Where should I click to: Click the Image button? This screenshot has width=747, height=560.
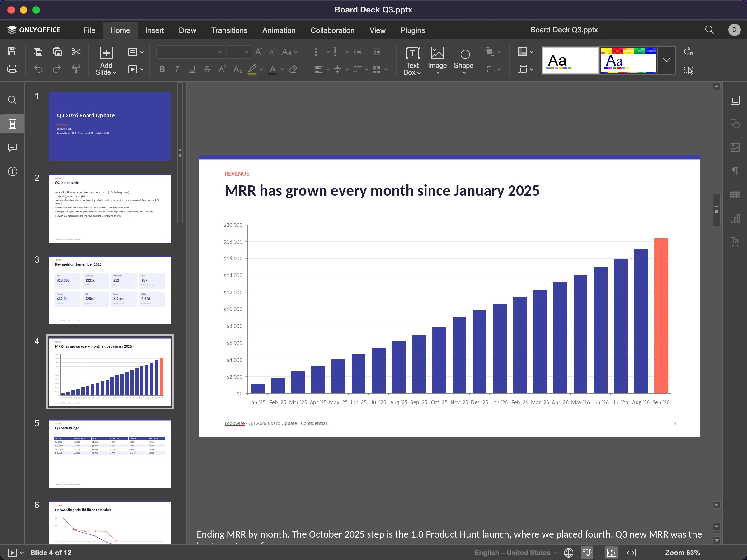point(437,61)
